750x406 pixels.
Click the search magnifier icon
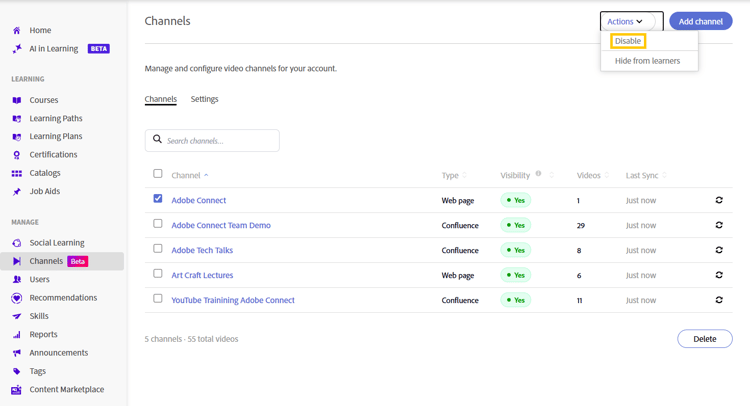[x=157, y=139]
